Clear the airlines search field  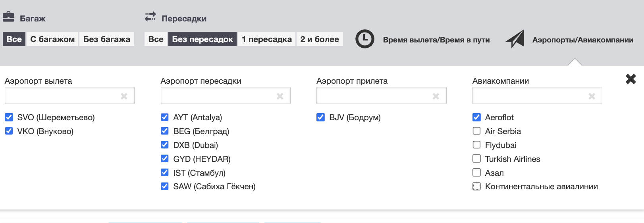[x=592, y=96]
